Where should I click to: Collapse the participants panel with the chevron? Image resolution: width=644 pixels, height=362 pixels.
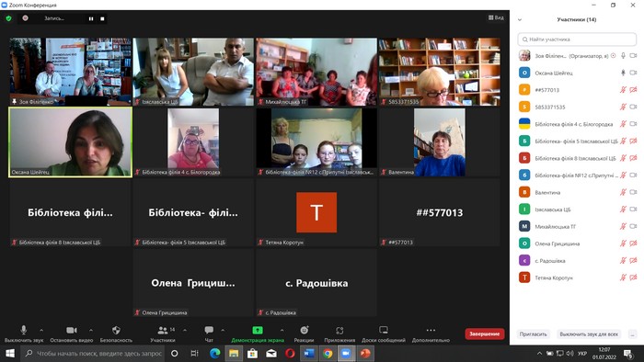point(520,19)
